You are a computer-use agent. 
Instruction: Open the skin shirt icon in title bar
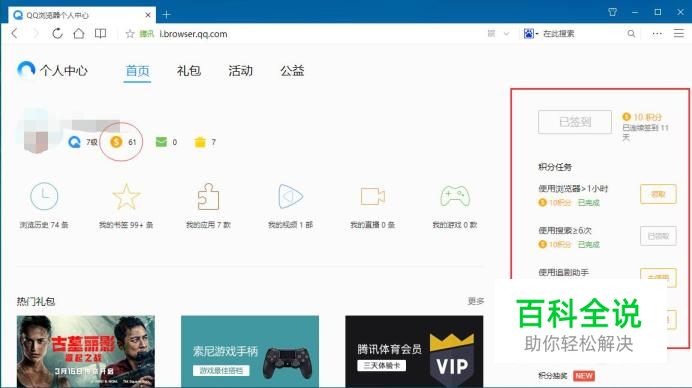613,12
